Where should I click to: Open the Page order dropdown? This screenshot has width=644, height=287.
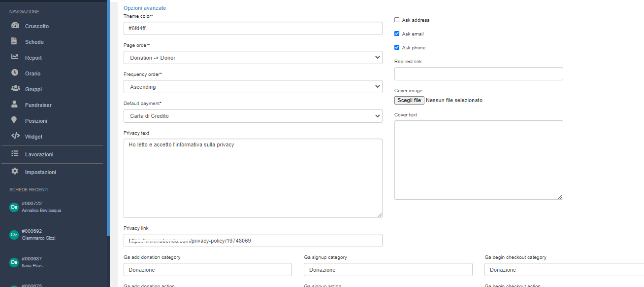click(x=253, y=58)
